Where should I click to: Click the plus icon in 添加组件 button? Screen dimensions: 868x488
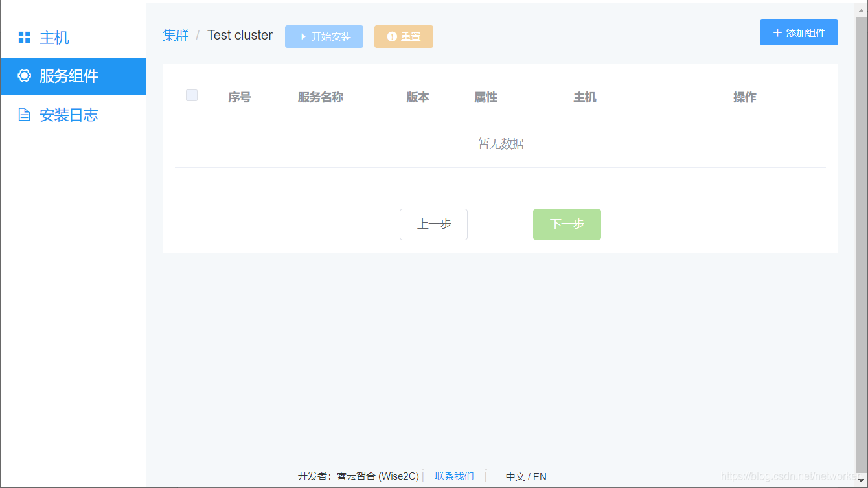778,32
